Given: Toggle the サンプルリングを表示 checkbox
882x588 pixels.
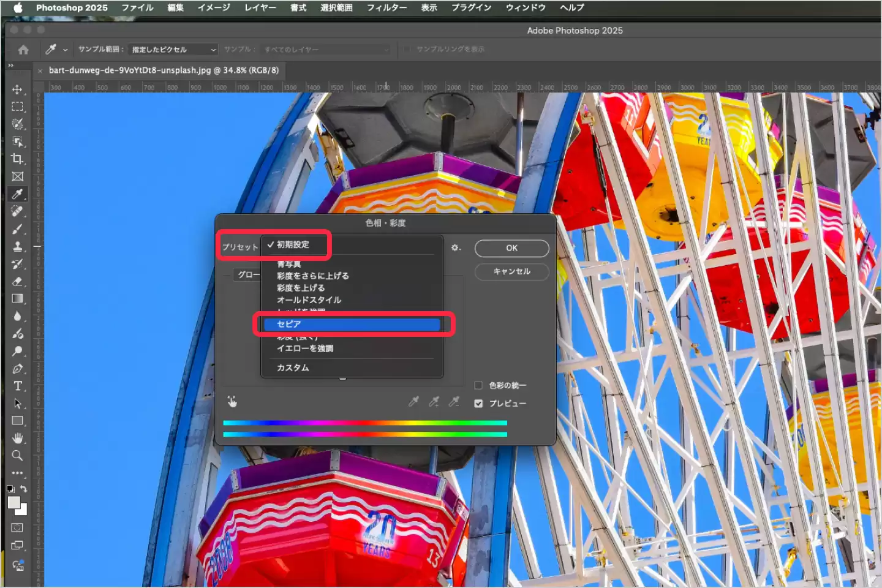Looking at the screenshot, I should point(407,49).
